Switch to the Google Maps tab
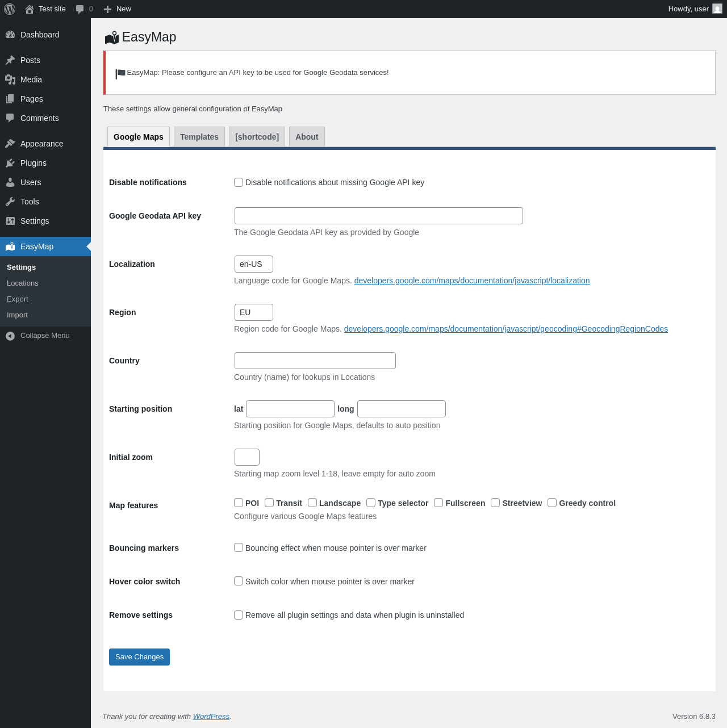The image size is (727, 728). [x=139, y=137]
